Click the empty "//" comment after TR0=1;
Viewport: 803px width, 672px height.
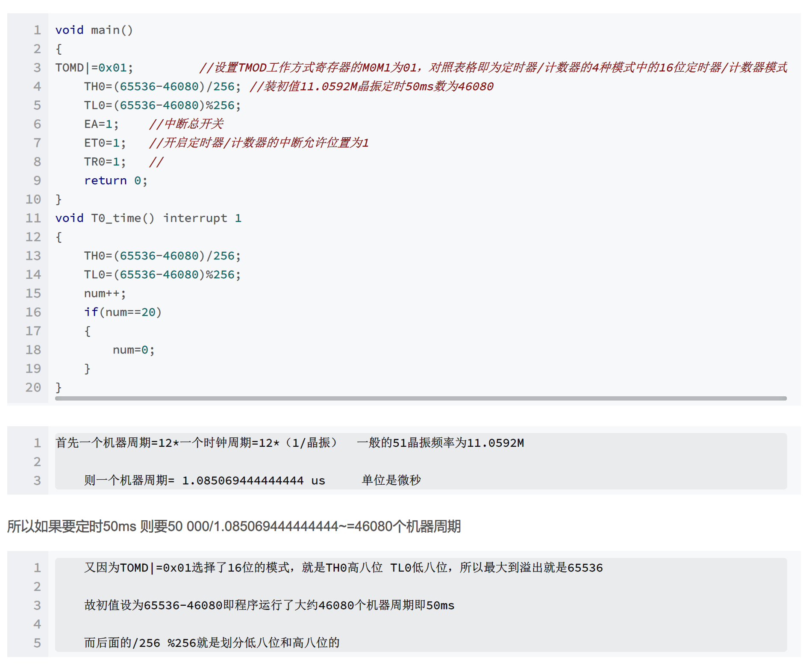(x=156, y=162)
